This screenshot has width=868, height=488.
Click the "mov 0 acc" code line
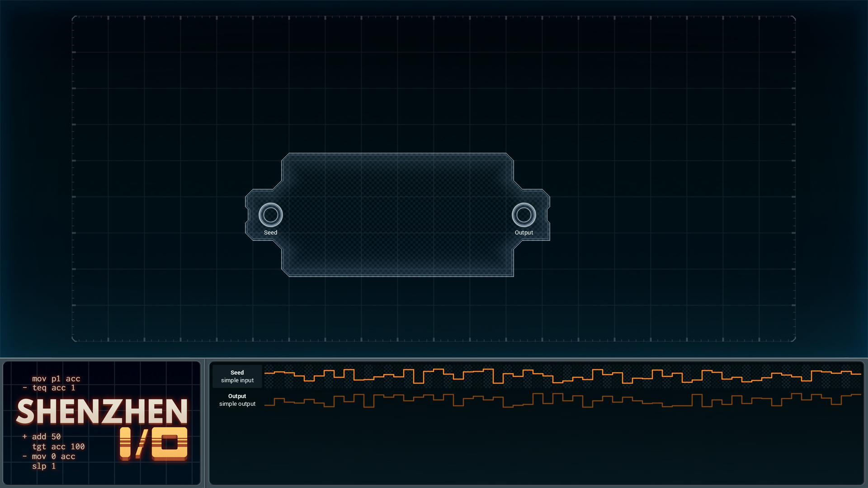[x=53, y=456]
